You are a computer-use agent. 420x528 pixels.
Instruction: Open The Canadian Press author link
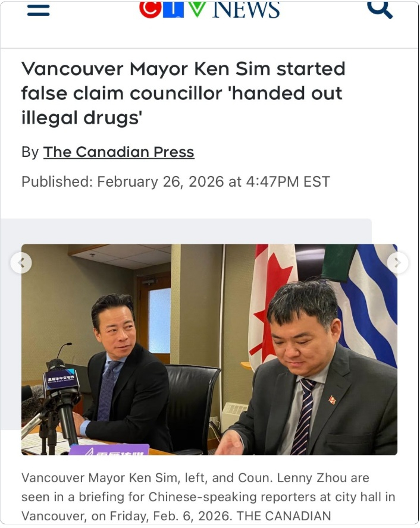coord(118,152)
